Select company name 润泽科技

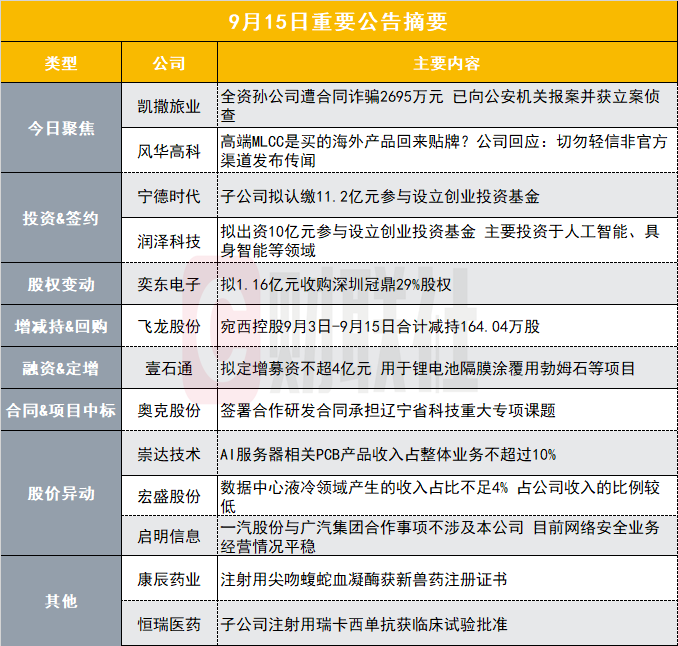pyautogui.click(x=169, y=241)
